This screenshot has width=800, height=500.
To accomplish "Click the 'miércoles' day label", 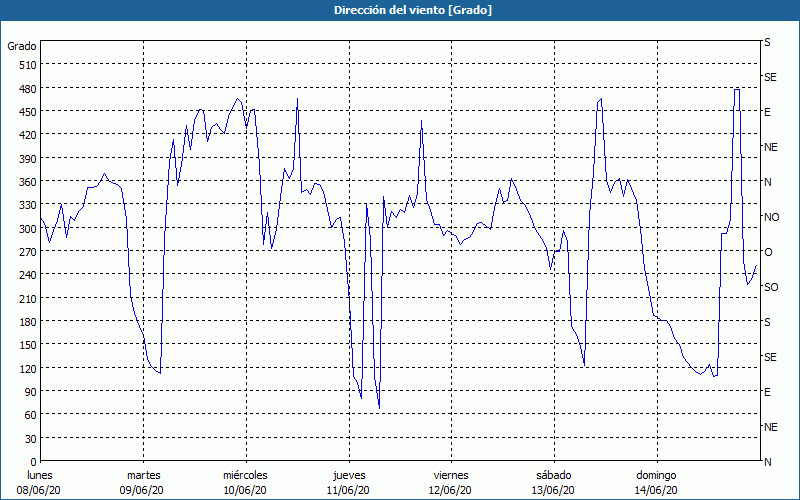I will click(x=245, y=475).
